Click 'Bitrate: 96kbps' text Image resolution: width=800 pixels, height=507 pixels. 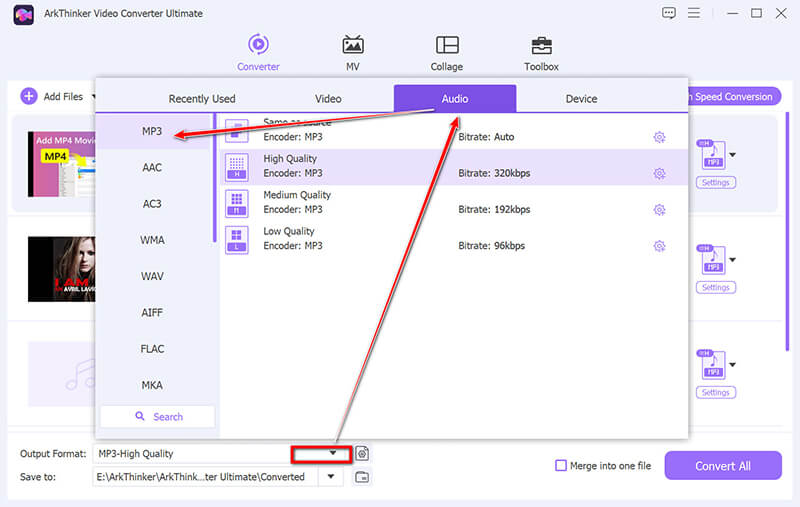pyautogui.click(x=491, y=246)
